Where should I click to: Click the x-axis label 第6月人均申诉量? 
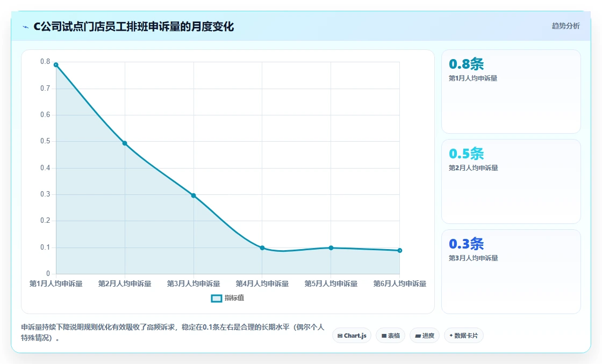(400, 284)
